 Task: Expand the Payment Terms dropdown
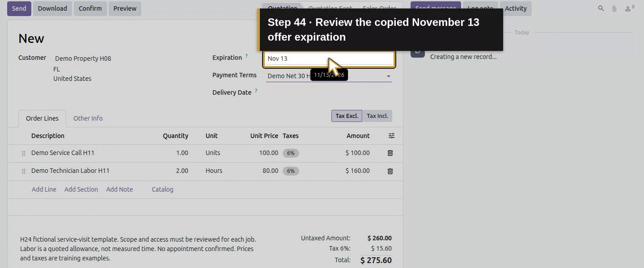[x=389, y=76]
